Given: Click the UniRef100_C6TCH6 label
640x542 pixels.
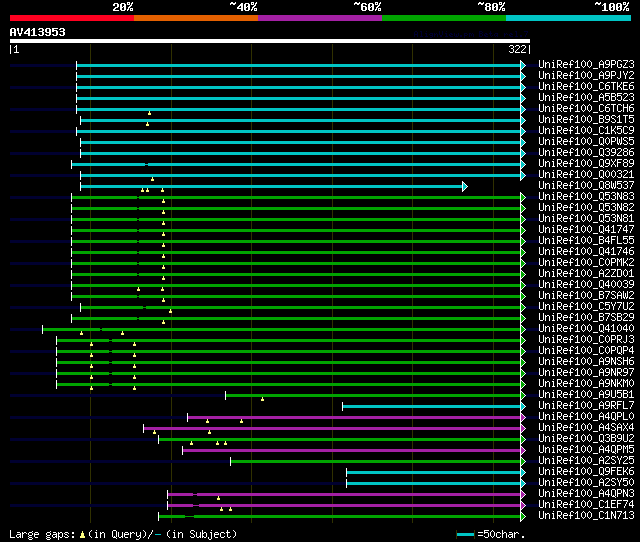Looking at the screenshot, I should 586,109.
